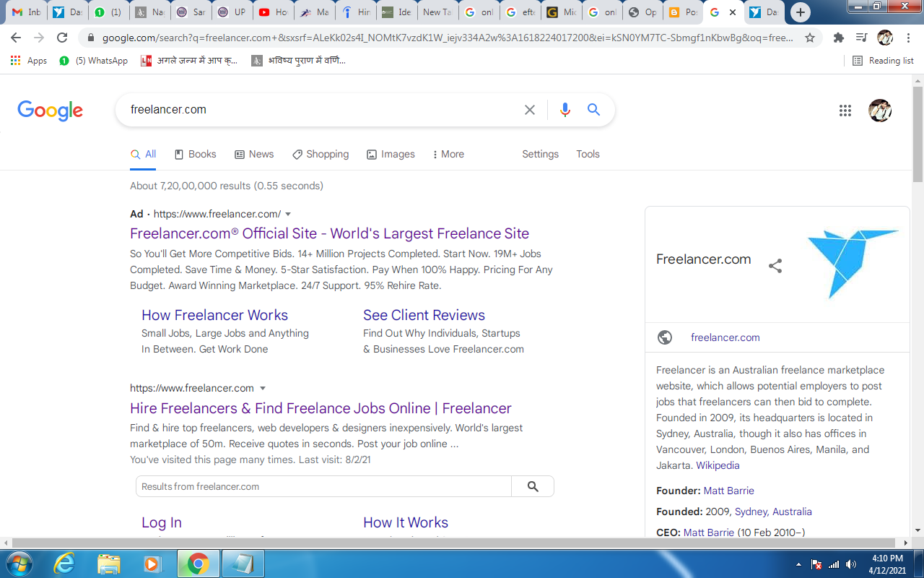The image size is (924, 578).
Task: Open a new browser tab with plus
Action: [800, 12]
